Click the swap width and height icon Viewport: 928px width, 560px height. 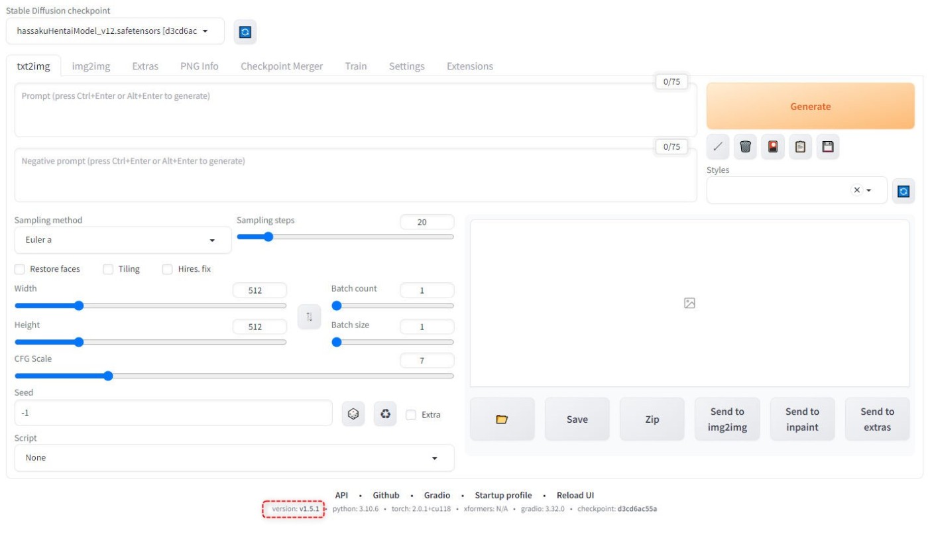(x=309, y=317)
